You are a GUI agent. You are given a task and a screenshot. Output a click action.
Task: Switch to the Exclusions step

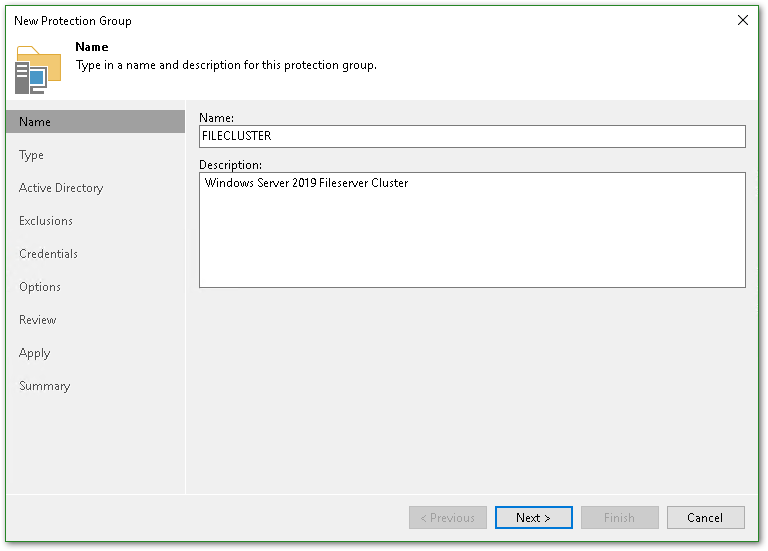coord(46,221)
